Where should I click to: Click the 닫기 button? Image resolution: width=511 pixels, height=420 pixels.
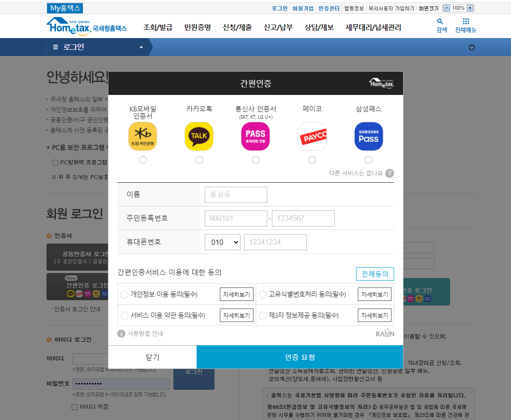(x=152, y=357)
